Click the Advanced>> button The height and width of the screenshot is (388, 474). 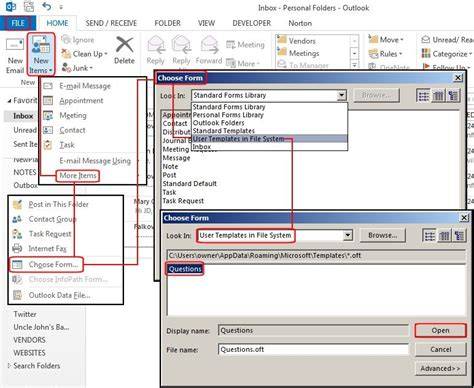coord(440,368)
